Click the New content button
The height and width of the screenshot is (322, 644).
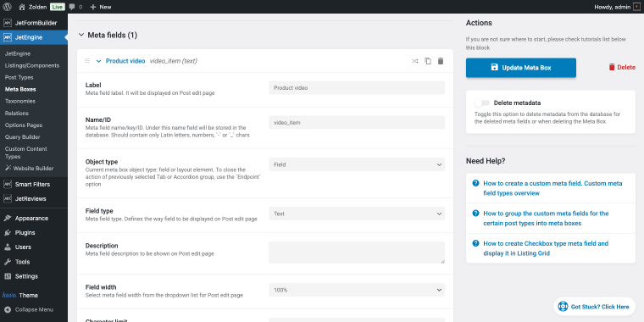click(101, 7)
